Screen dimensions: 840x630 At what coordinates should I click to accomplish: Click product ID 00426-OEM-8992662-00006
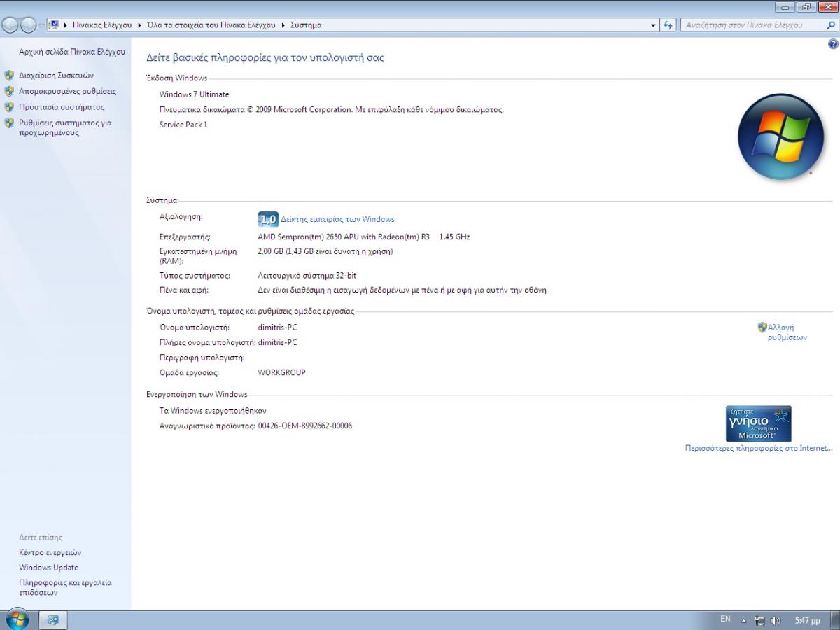click(304, 426)
